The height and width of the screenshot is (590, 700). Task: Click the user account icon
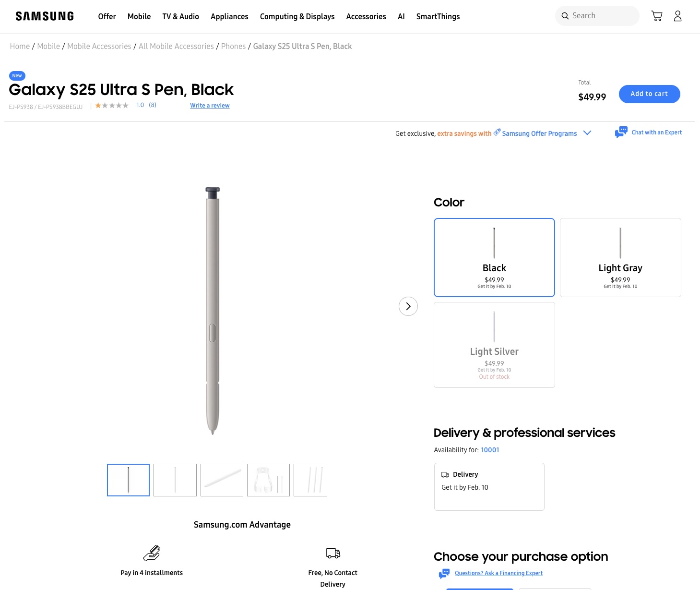[x=677, y=16]
